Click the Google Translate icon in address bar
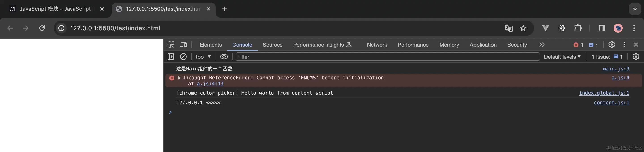This screenshot has width=644, height=152. [508, 28]
